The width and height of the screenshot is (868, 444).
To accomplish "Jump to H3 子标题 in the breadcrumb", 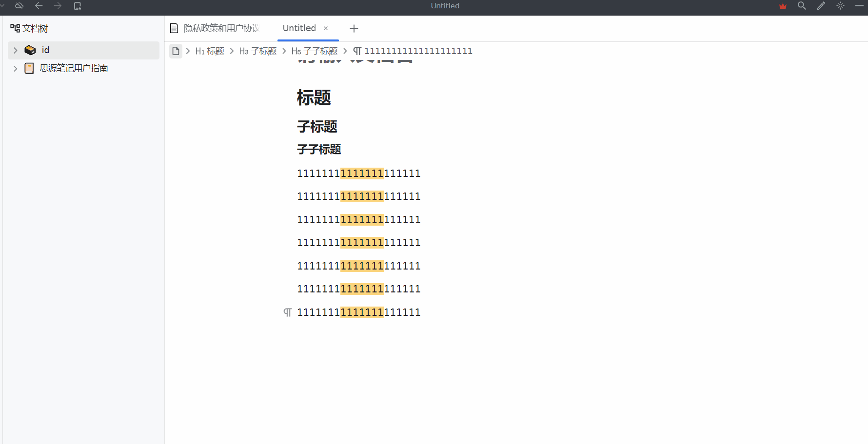I will coord(258,51).
